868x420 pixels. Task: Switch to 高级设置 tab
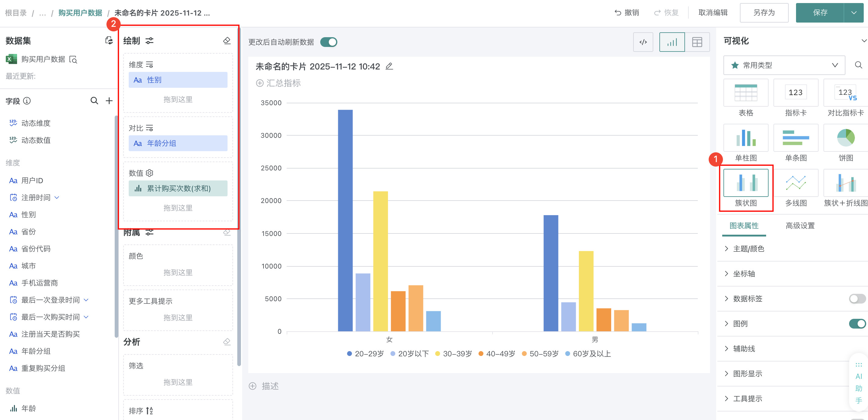800,225
